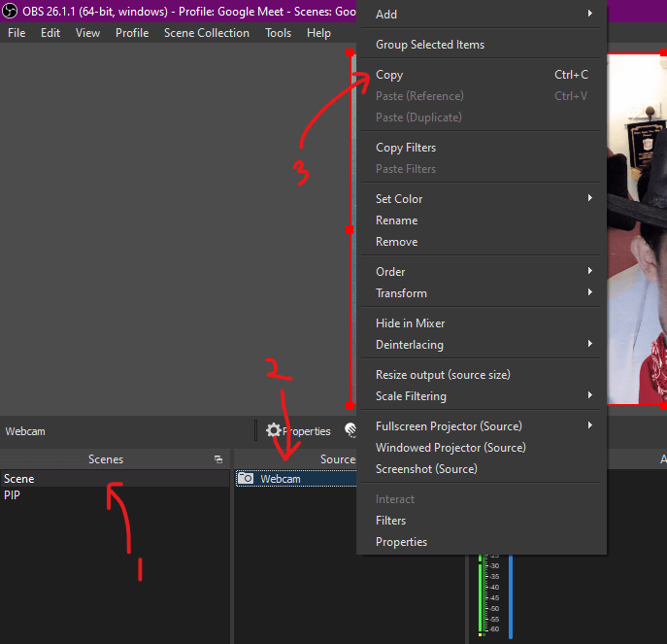Expand Fullscreen Projector (Source) submenu

(482, 426)
